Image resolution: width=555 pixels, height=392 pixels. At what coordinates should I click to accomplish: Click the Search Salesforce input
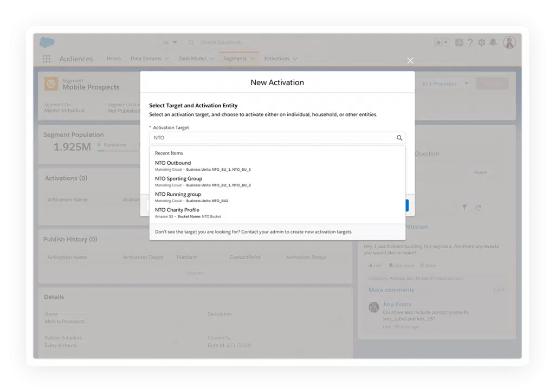point(221,42)
